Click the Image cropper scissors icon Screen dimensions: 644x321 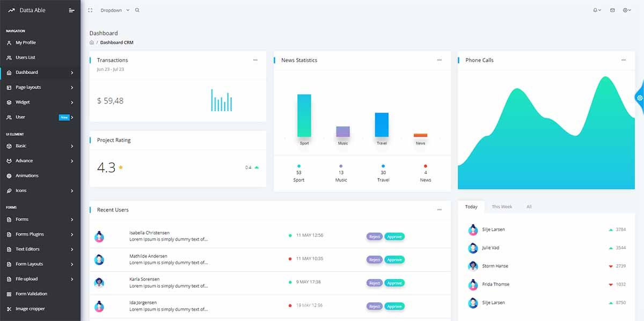click(9, 309)
